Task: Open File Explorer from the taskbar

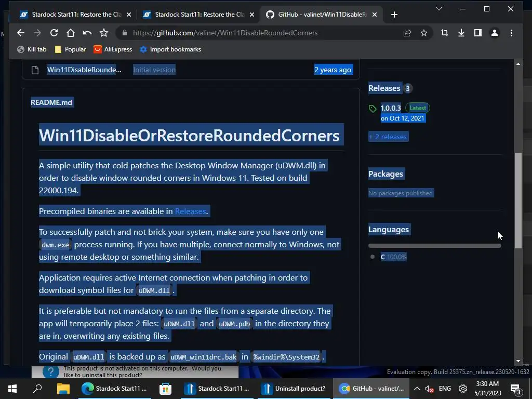Action: coord(63,389)
